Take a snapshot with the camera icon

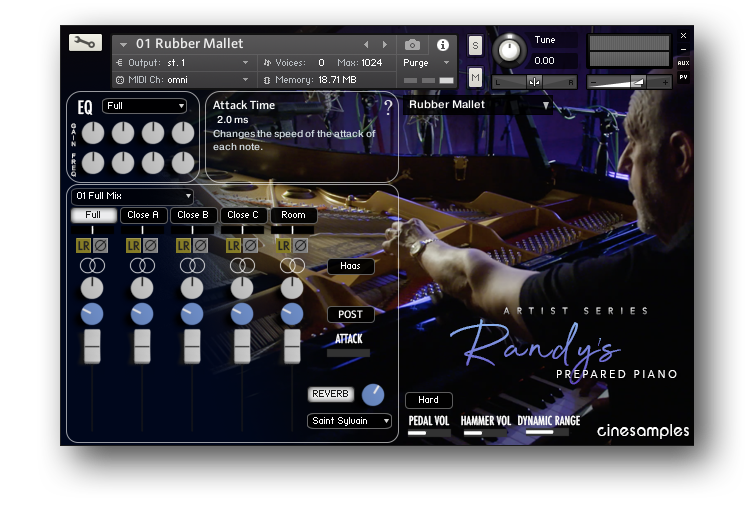[x=412, y=45]
